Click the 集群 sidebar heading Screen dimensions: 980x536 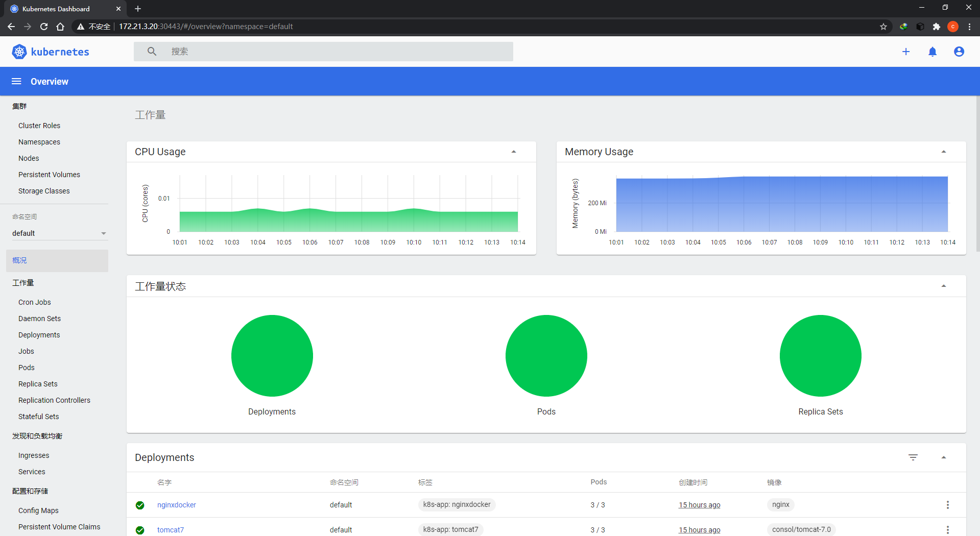click(x=19, y=106)
